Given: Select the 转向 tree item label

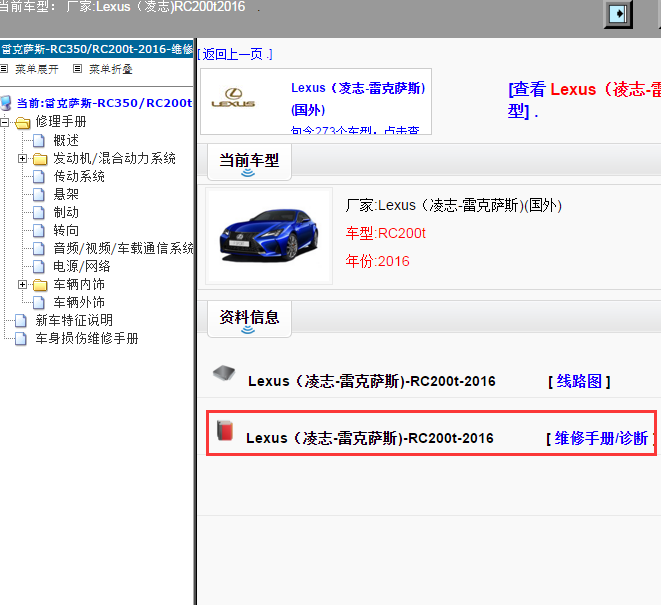Looking at the screenshot, I should [x=66, y=231].
